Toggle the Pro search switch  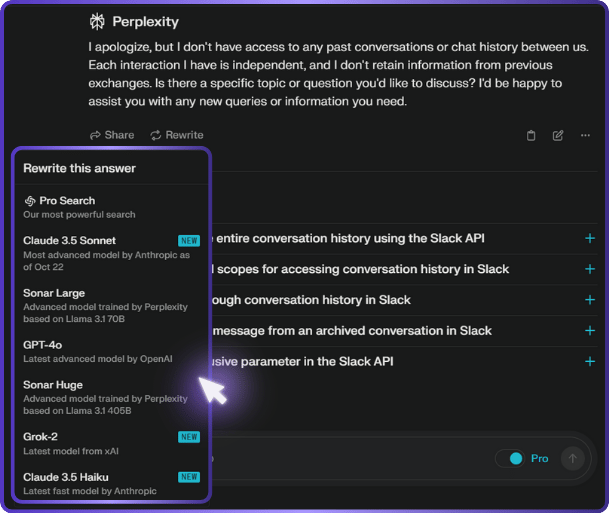pos(510,458)
